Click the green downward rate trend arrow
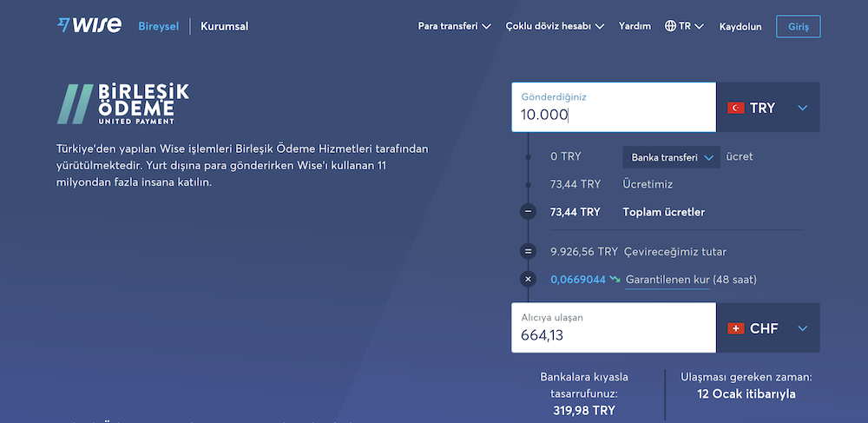Viewport: 868px width, 423px height. click(615, 279)
